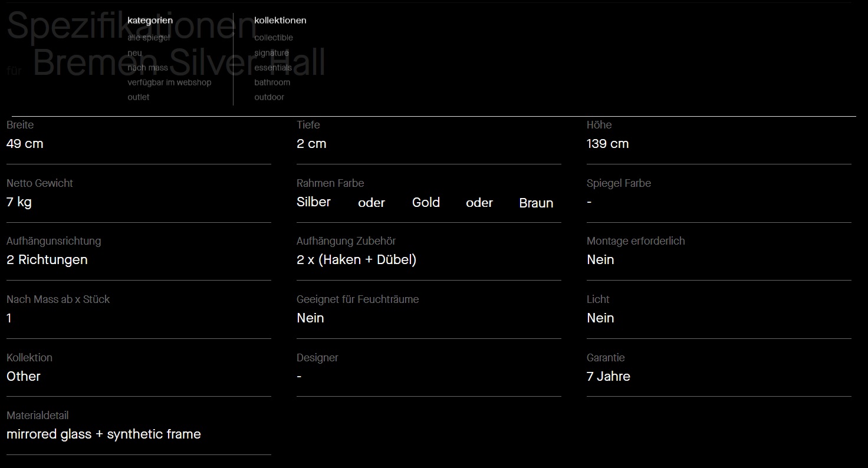Visit the 'outlet' category link
The height and width of the screenshot is (468, 868).
(x=139, y=97)
